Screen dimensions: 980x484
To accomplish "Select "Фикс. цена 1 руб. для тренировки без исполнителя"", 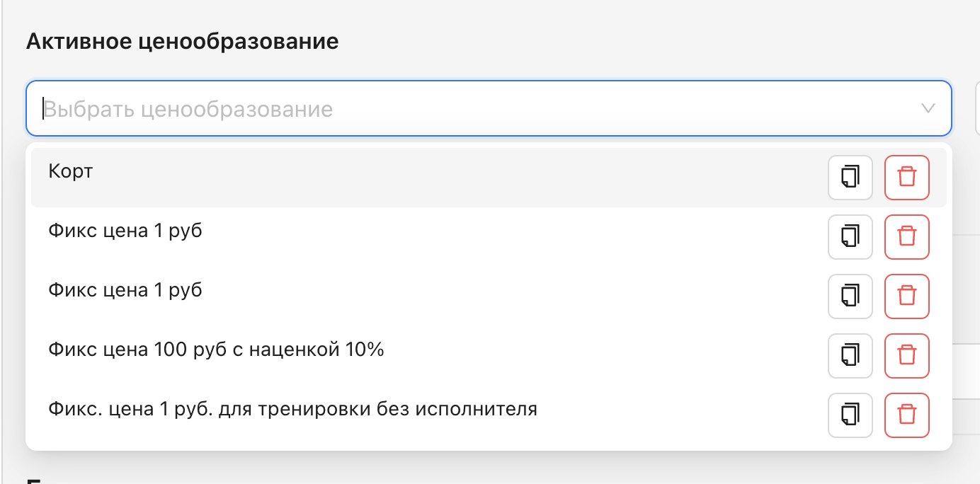I will 292,410.
